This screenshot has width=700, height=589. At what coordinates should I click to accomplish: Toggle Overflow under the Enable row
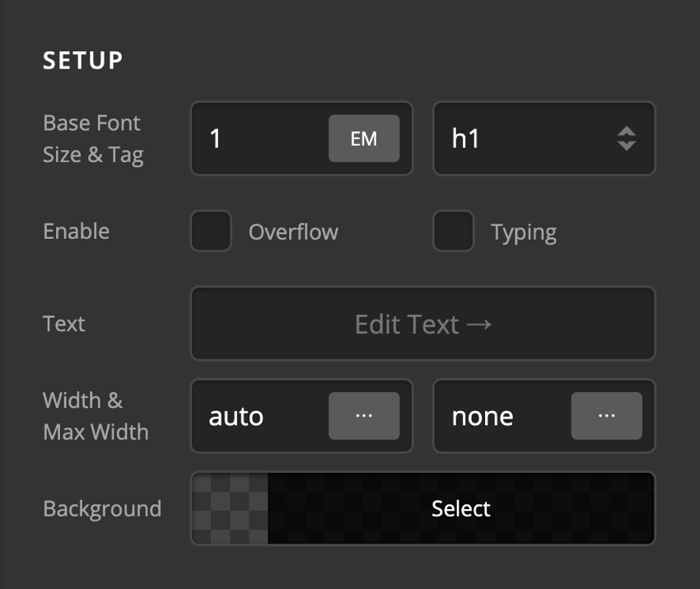[x=211, y=231]
